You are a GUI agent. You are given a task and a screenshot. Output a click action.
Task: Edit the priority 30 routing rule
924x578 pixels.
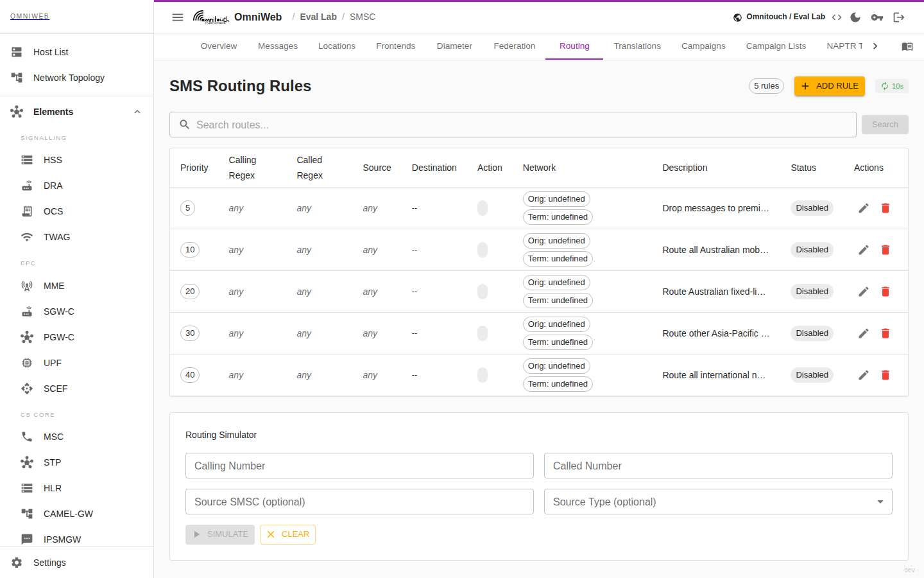tap(864, 333)
